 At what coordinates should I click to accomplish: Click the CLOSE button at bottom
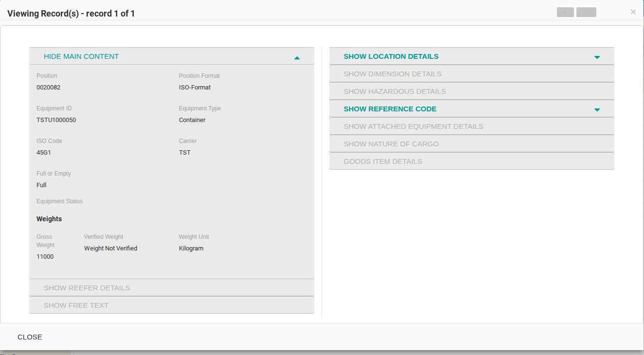pos(30,337)
